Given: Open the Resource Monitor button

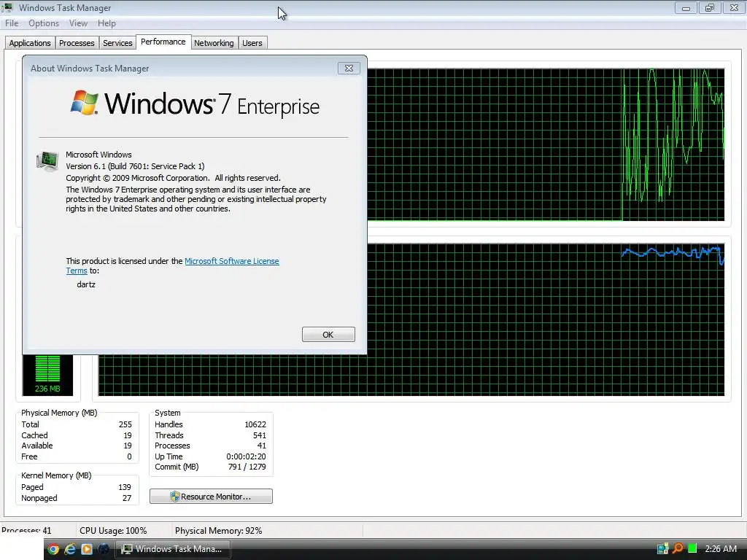Looking at the screenshot, I should pos(211,496).
